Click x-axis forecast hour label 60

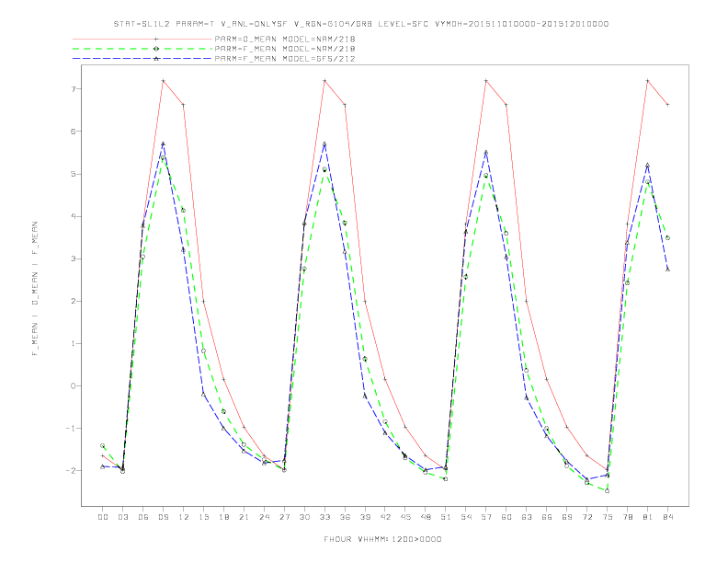click(x=506, y=517)
